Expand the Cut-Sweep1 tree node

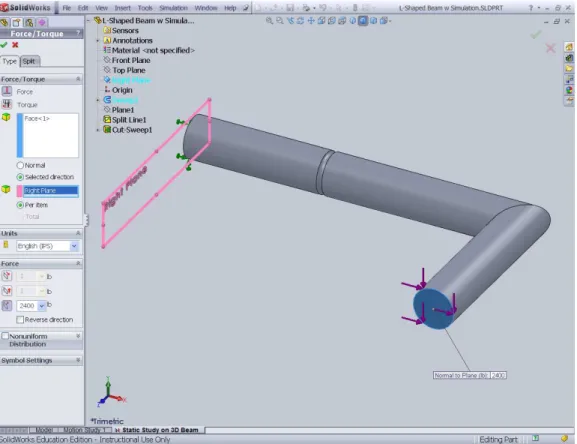coord(98,130)
